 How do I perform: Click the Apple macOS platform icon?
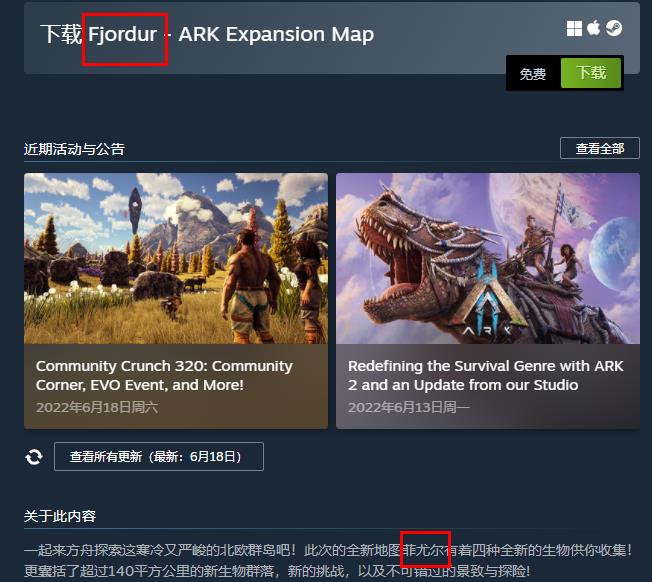click(593, 28)
